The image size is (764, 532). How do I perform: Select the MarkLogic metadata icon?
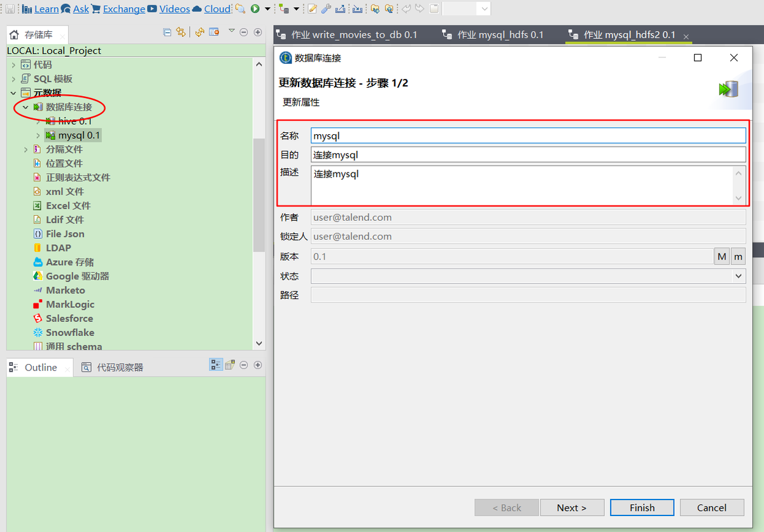coord(38,304)
